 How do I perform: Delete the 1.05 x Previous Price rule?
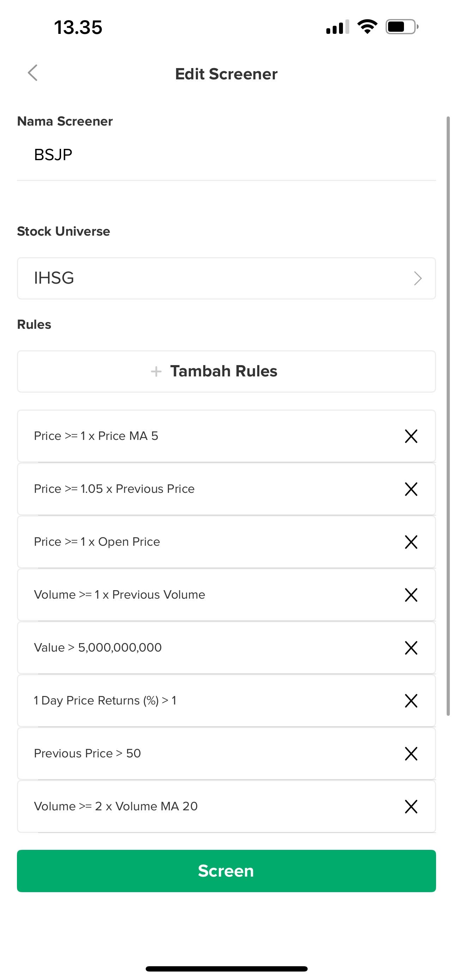411,489
